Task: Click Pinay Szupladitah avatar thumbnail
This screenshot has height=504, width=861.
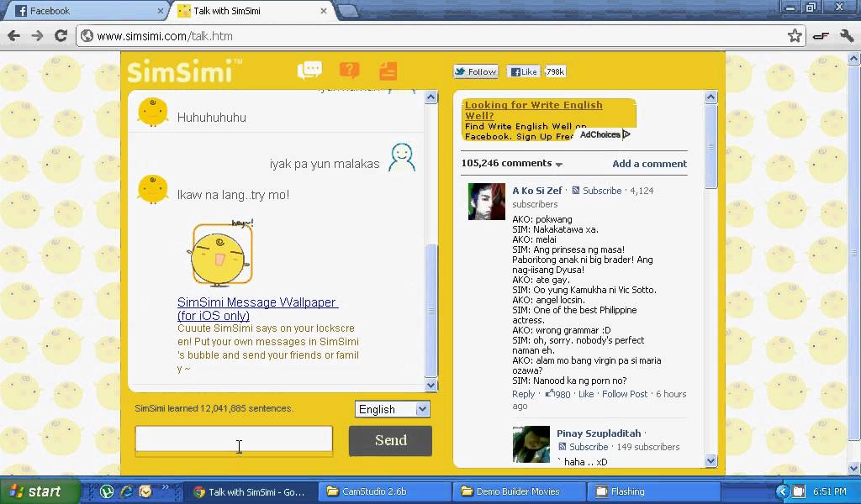Action: (x=531, y=444)
